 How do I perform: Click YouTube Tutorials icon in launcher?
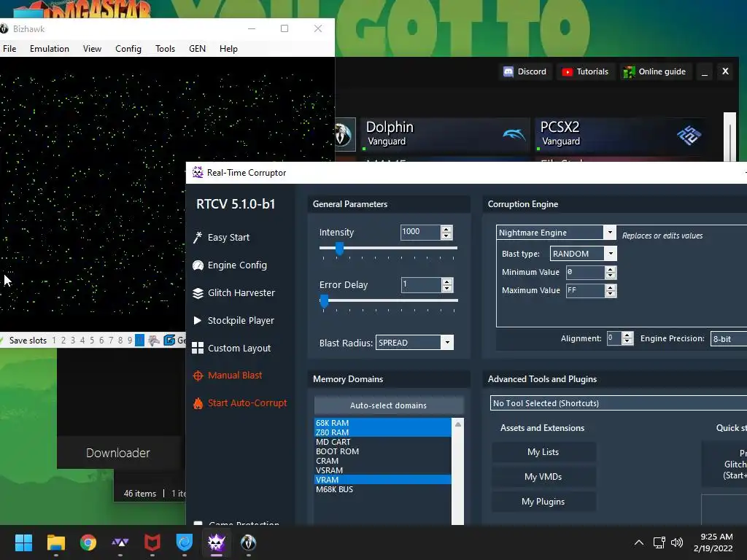pos(567,72)
